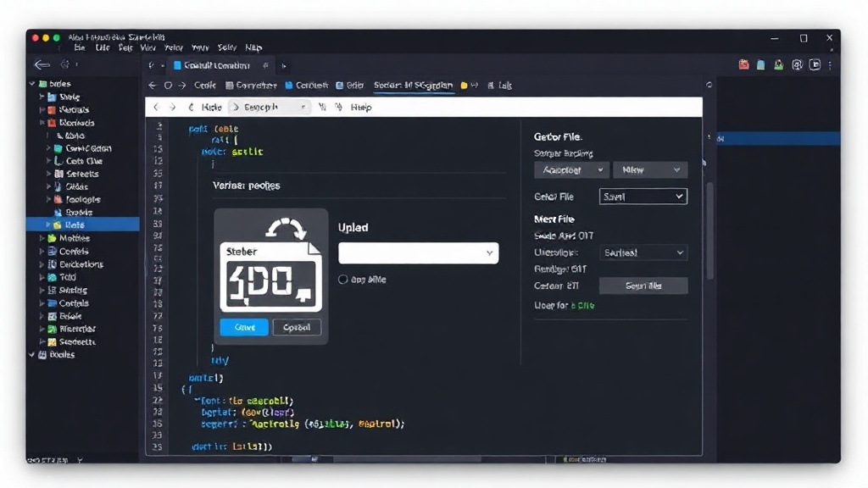The height and width of the screenshot is (488, 868).
Task: Click the Sean file button
Action: [x=643, y=286]
